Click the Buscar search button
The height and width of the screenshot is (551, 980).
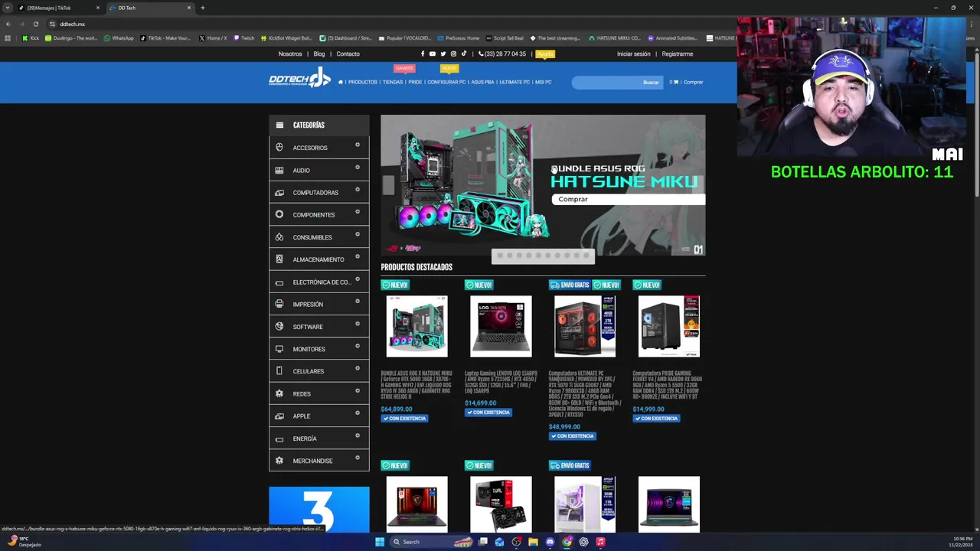tap(651, 82)
